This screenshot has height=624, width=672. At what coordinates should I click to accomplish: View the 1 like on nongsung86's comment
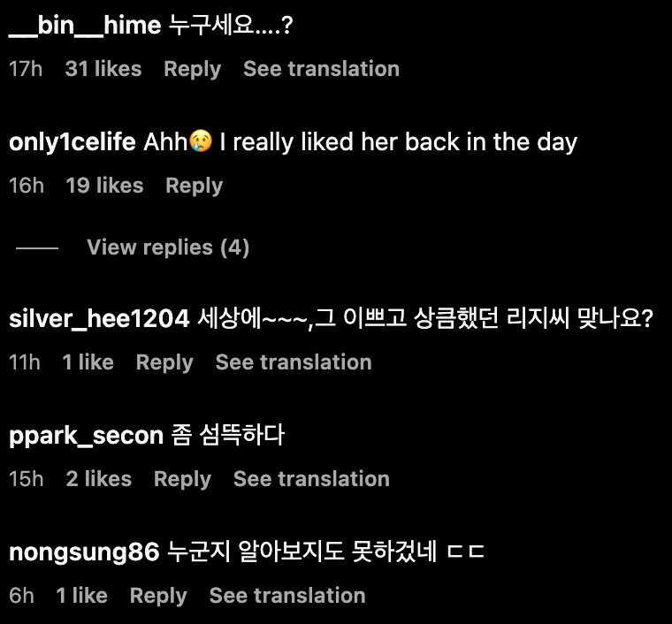pos(81,596)
